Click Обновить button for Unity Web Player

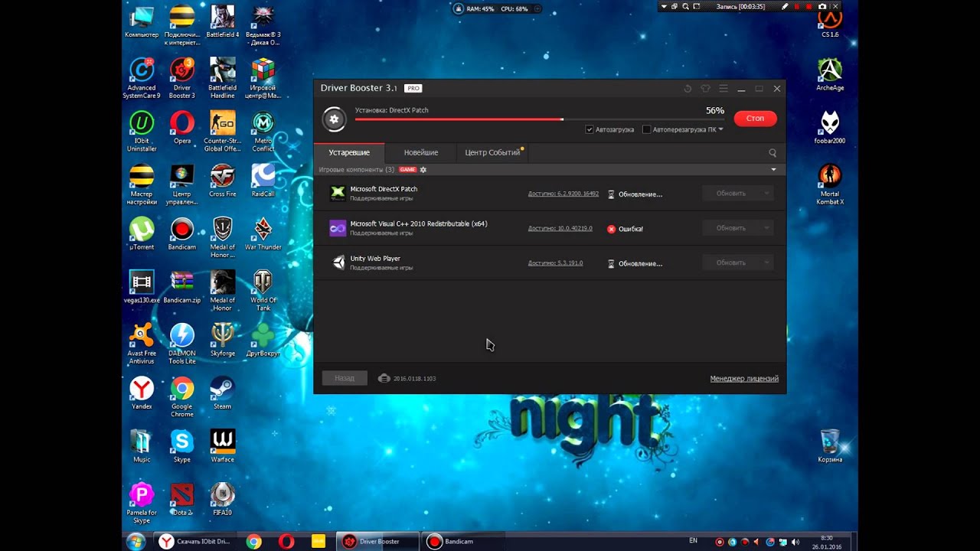[731, 262]
